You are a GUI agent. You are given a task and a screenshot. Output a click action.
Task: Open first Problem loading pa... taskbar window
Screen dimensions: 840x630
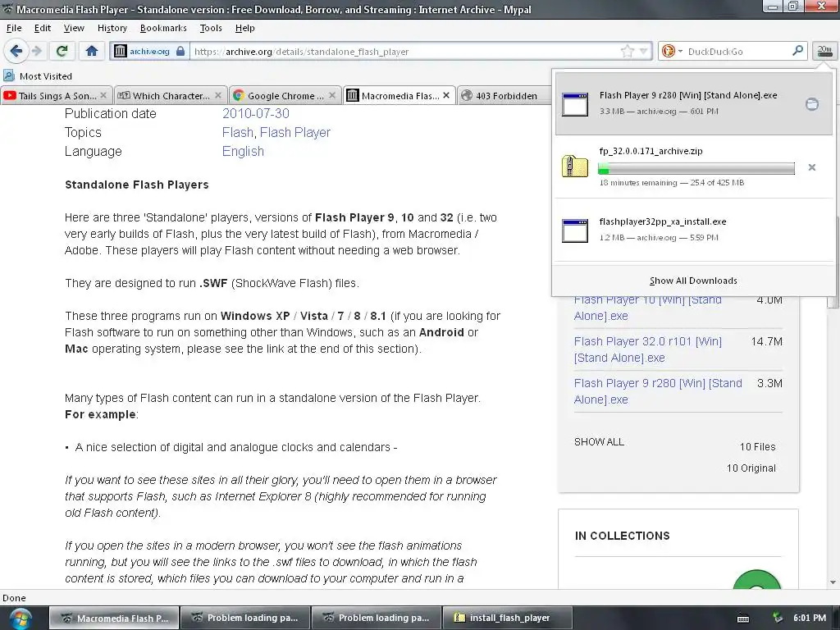pos(245,618)
